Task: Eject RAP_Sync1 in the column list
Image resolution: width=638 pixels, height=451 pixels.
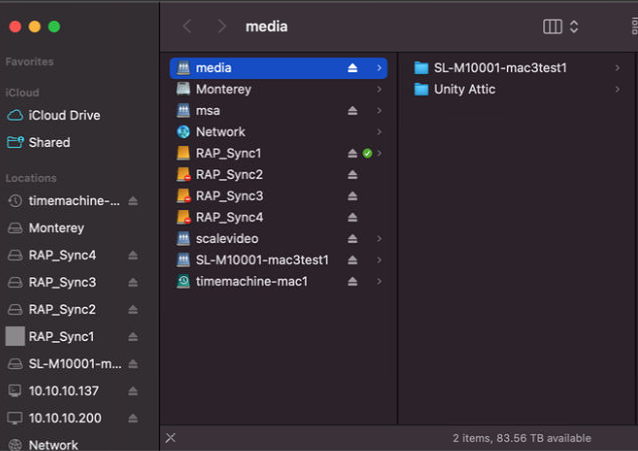Action: [352, 153]
